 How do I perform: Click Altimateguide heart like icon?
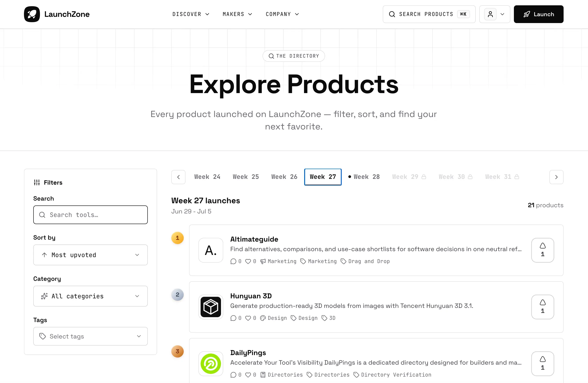click(x=248, y=261)
